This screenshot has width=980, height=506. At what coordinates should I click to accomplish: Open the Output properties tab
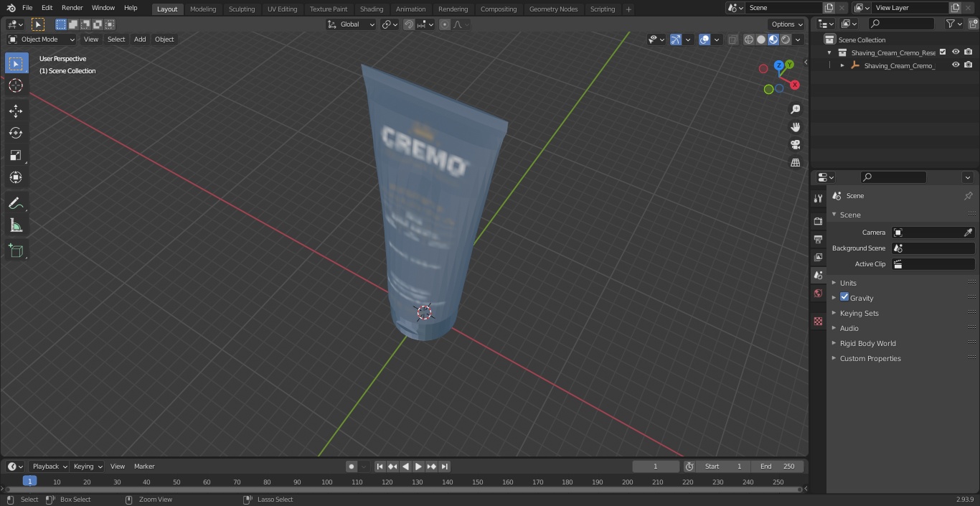click(x=818, y=239)
